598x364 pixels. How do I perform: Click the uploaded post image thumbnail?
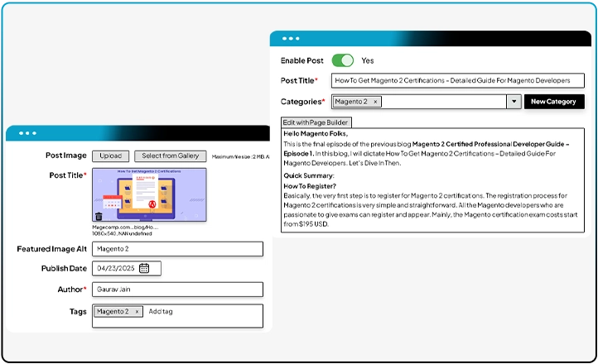[148, 194]
